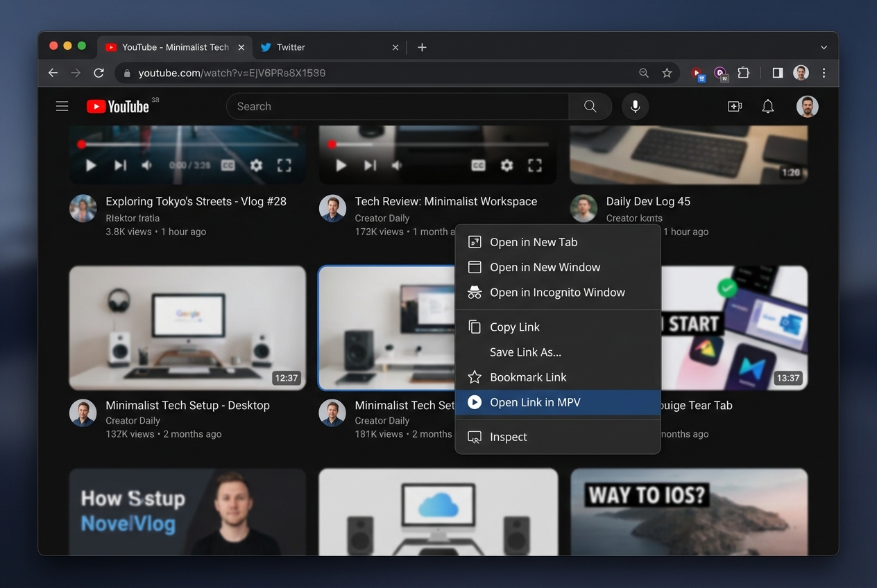
Task: Select Inspect in context menu
Action: tap(557, 437)
